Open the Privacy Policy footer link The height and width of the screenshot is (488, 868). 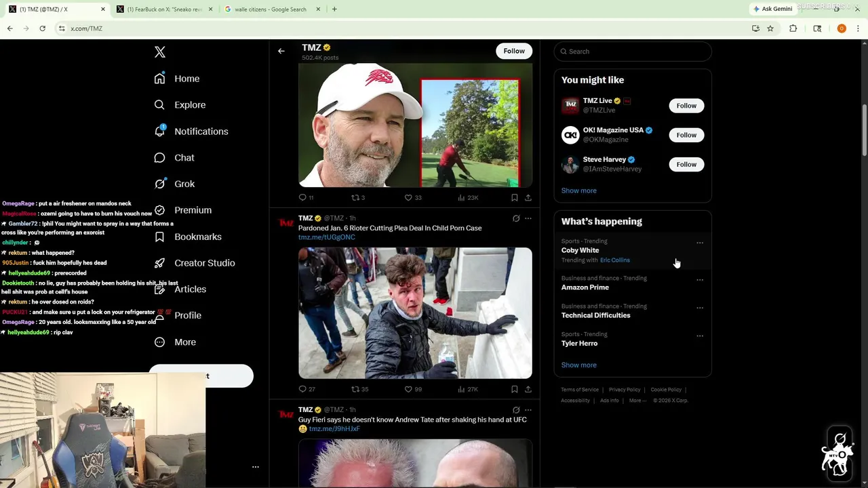click(x=625, y=390)
